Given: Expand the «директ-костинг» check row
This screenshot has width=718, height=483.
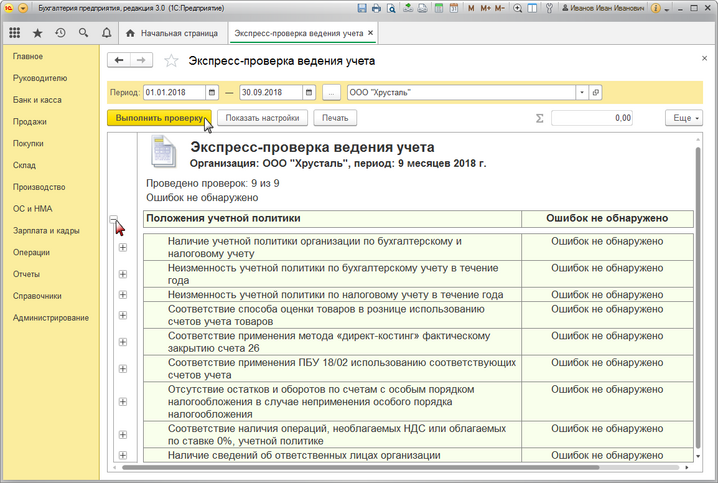Looking at the screenshot, I should pos(123,342).
